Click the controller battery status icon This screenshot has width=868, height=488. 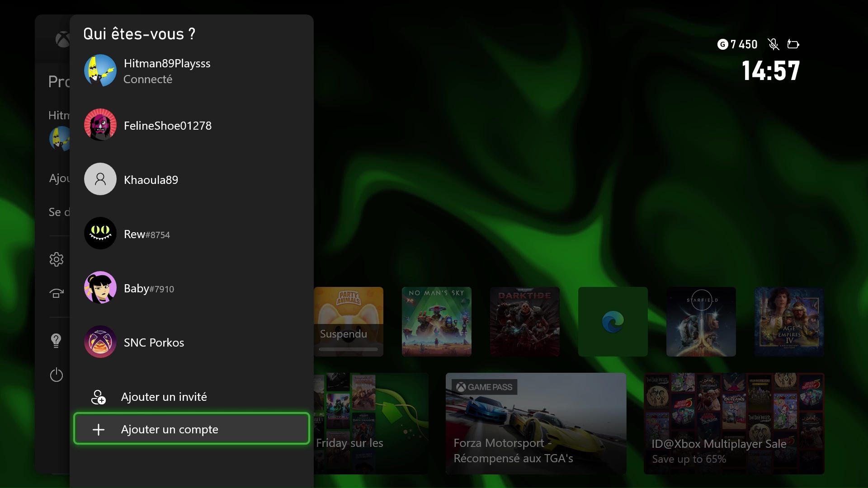(793, 44)
